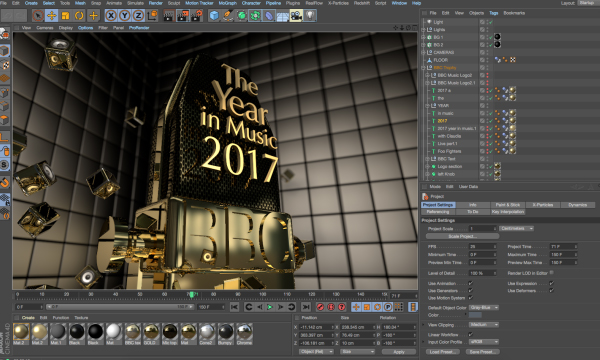Screen dimensions: 600x360
Task: Select the Live Selection arrow tool
Action: (x=38, y=16)
